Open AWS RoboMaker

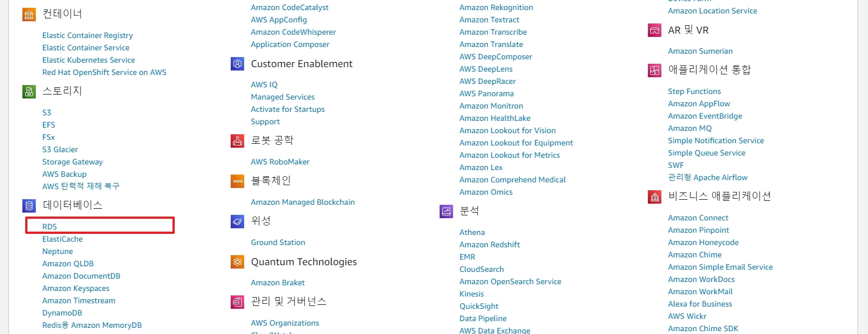click(280, 162)
